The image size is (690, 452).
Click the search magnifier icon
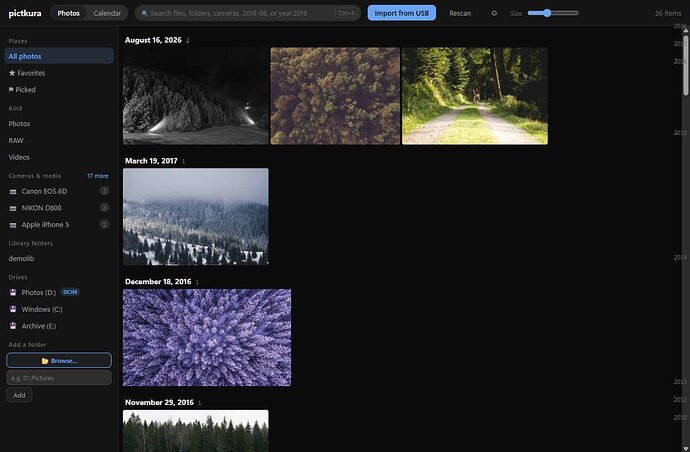click(x=144, y=13)
